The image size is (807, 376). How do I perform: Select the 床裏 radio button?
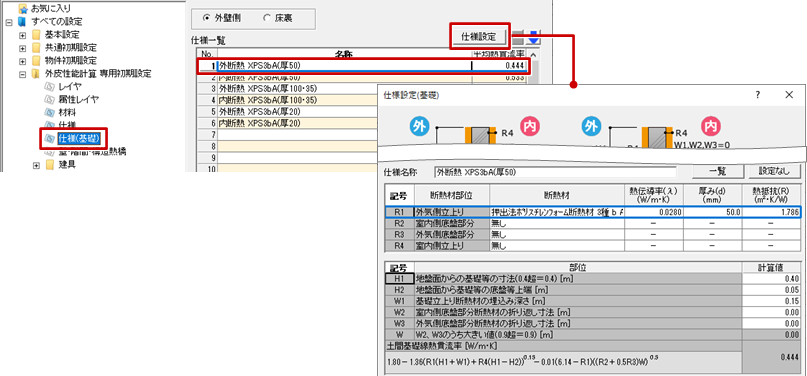[x=267, y=18]
